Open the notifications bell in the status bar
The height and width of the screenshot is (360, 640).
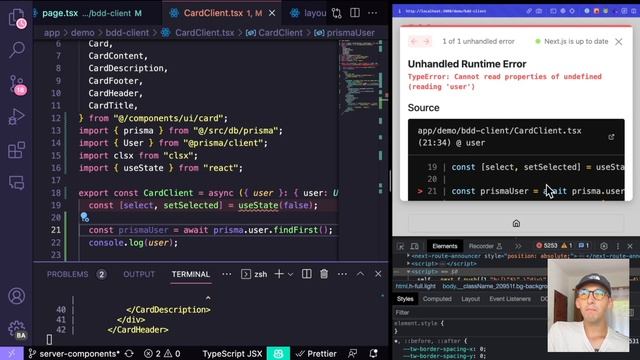point(373,353)
